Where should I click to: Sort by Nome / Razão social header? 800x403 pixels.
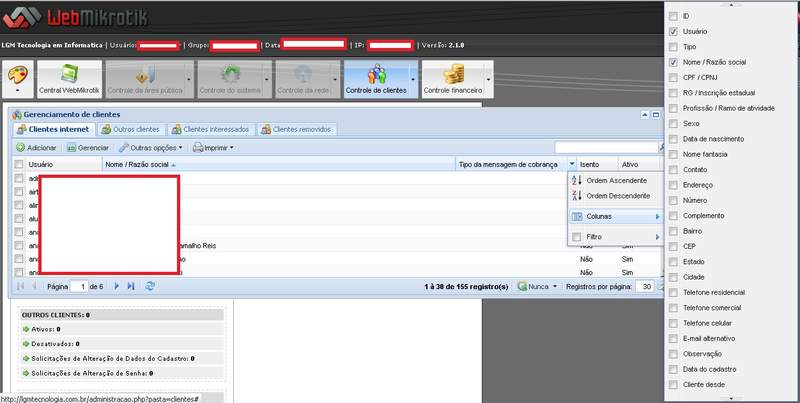pyautogui.click(x=279, y=164)
